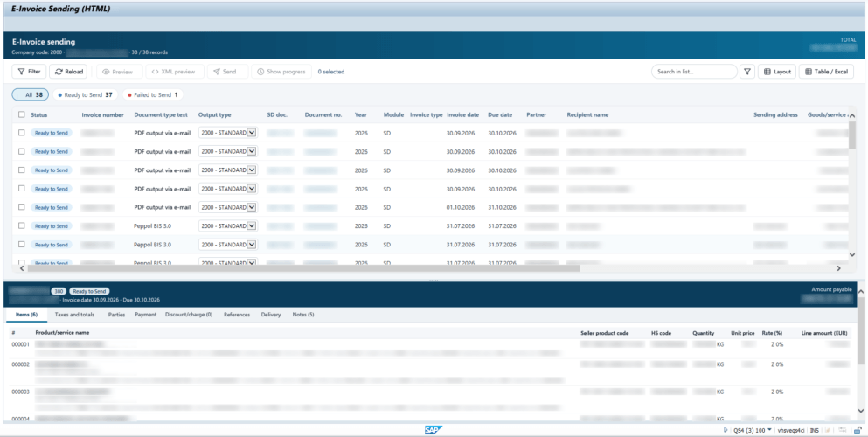
Task: Open the Layout settings button
Action: (x=777, y=72)
